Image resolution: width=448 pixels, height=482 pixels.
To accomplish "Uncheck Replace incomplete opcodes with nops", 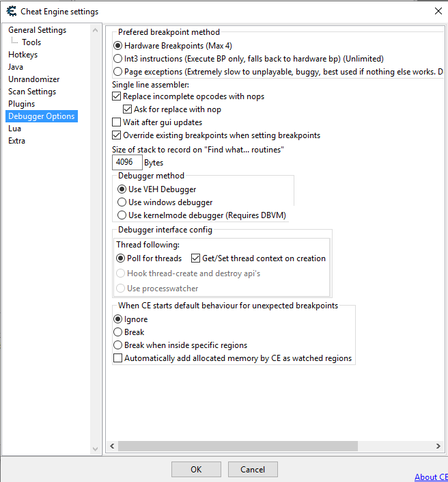I will 117,97.
